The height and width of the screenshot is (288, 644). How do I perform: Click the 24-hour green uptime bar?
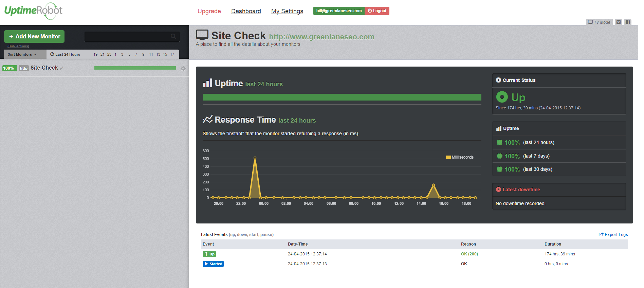pyautogui.click(x=342, y=97)
